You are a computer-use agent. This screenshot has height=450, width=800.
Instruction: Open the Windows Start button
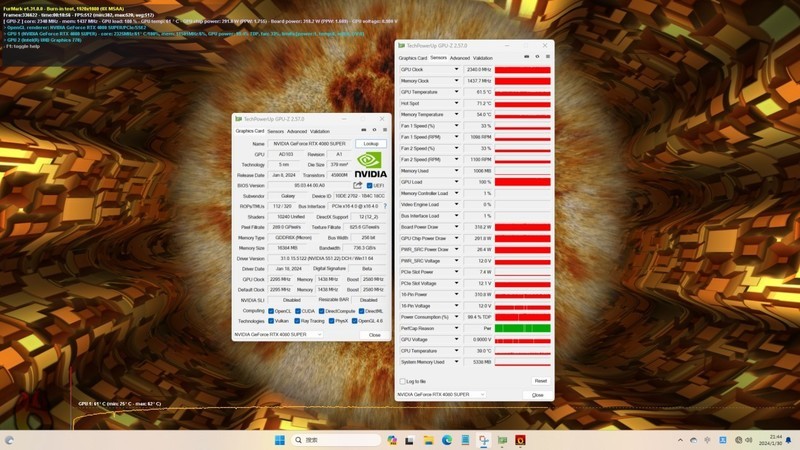279,439
